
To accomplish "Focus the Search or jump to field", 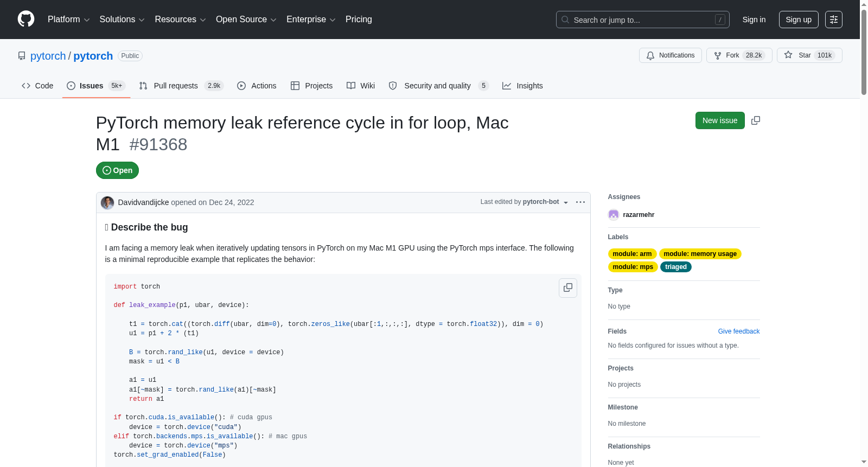I will 642,20.
